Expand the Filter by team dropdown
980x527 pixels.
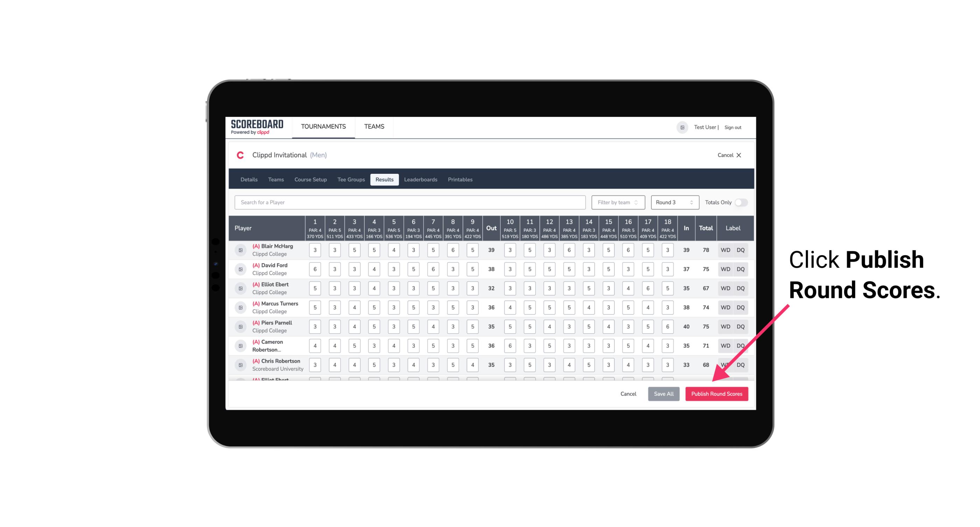click(x=617, y=202)
